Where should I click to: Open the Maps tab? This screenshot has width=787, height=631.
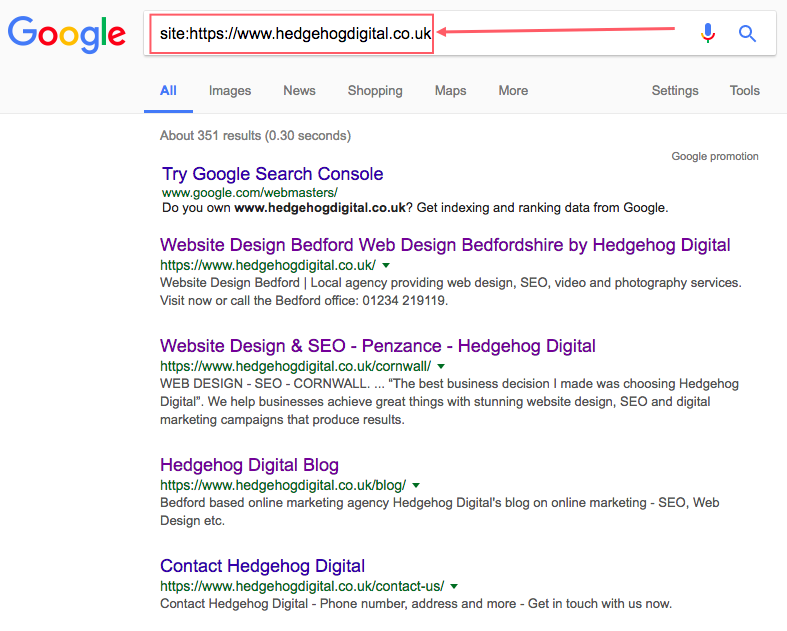[450, 91]
